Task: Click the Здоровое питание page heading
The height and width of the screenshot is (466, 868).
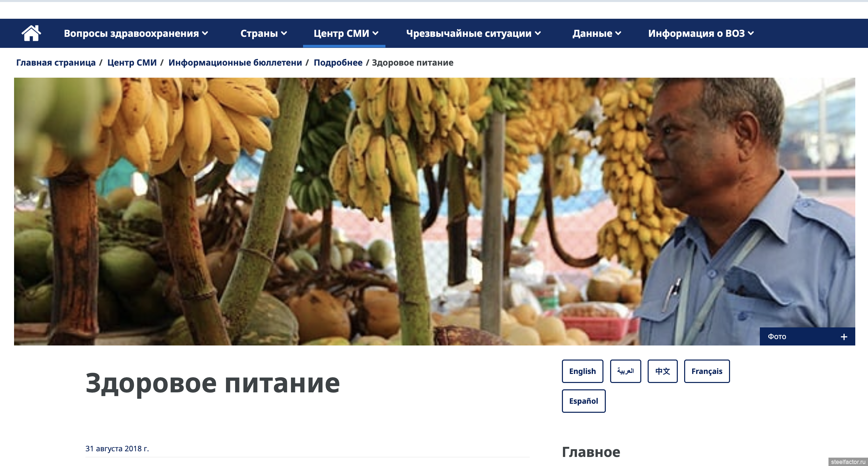Action: coord(213,383)
